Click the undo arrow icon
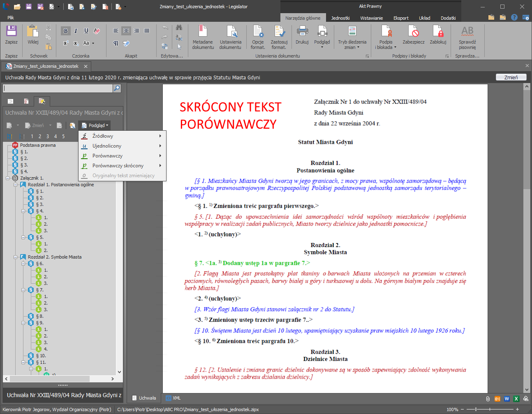 [x=165, y=28]
